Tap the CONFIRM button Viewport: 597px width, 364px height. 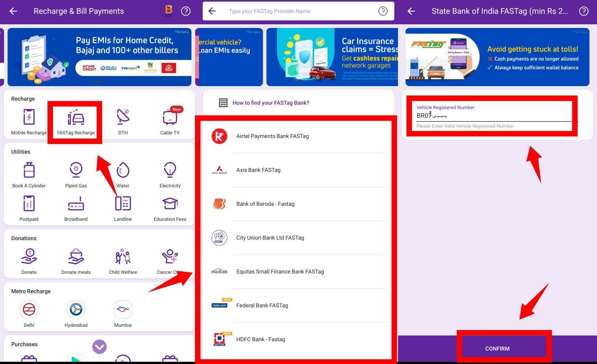pyautogui.click(x=497, y=348)
